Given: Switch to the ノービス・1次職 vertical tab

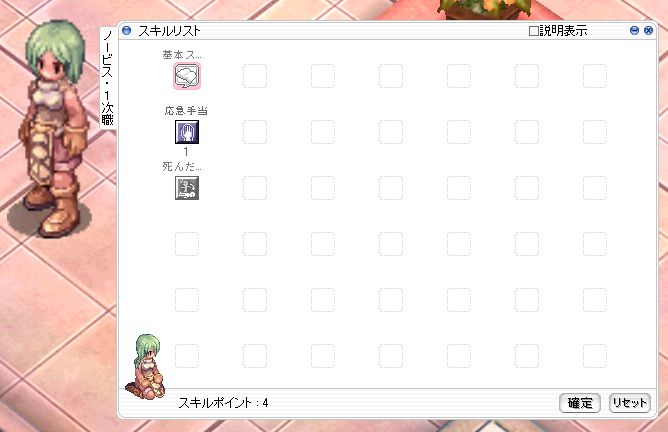Looking at the screenshot, I should tap(108, 78).
